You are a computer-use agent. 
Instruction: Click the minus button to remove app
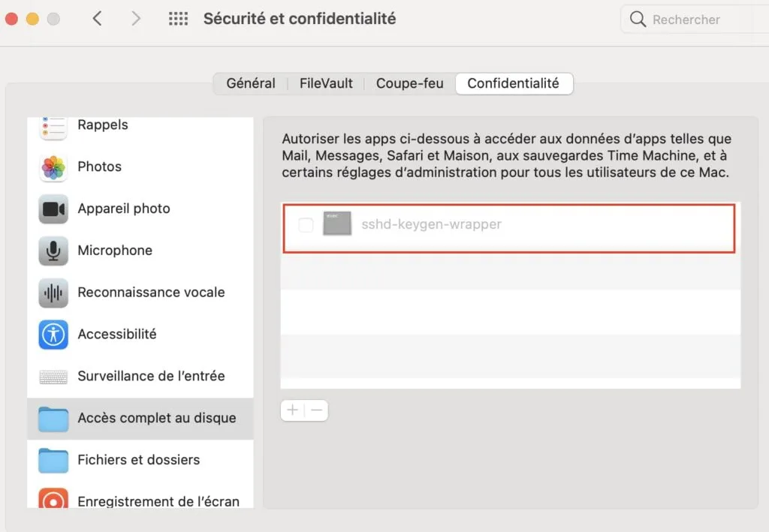[316, 410]
